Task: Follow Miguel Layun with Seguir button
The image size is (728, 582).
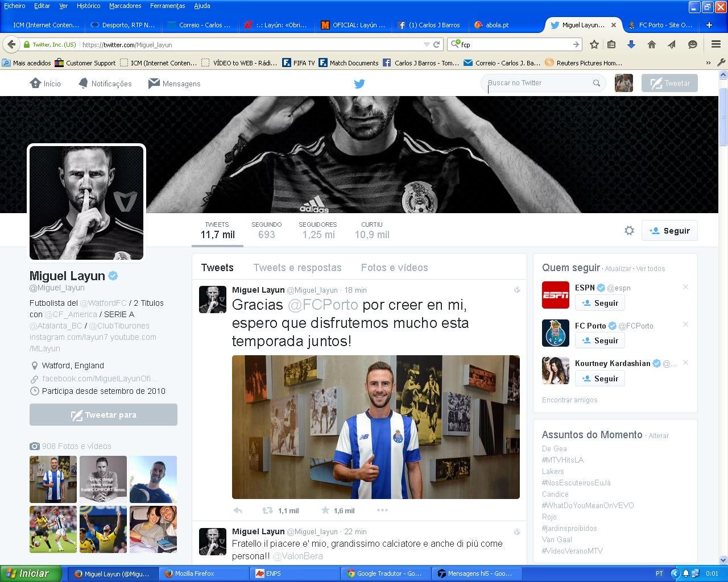Action: tap(669, 231)
